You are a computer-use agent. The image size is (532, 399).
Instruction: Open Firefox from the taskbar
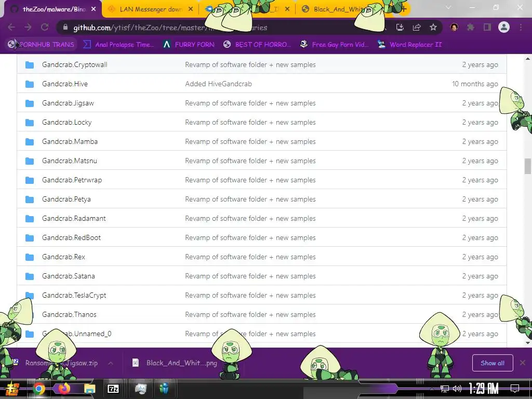pyautogui.click(x=64, y=389)
